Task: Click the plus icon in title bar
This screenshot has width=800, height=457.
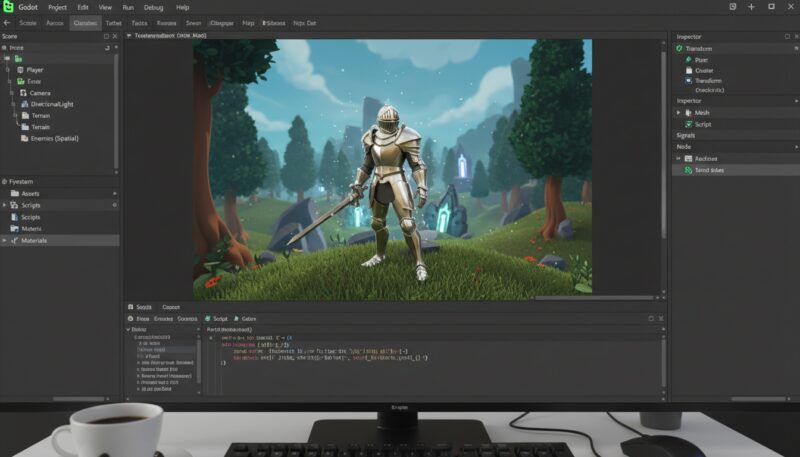Action: 752,7
